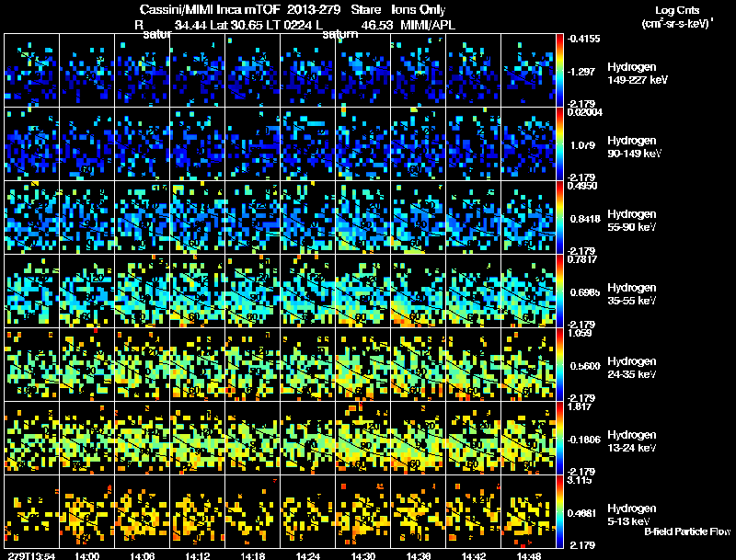736x560 pixels.
Task: Click the color bar beside Hydrogen 5-13 keV
Action: tap(559, 512)
